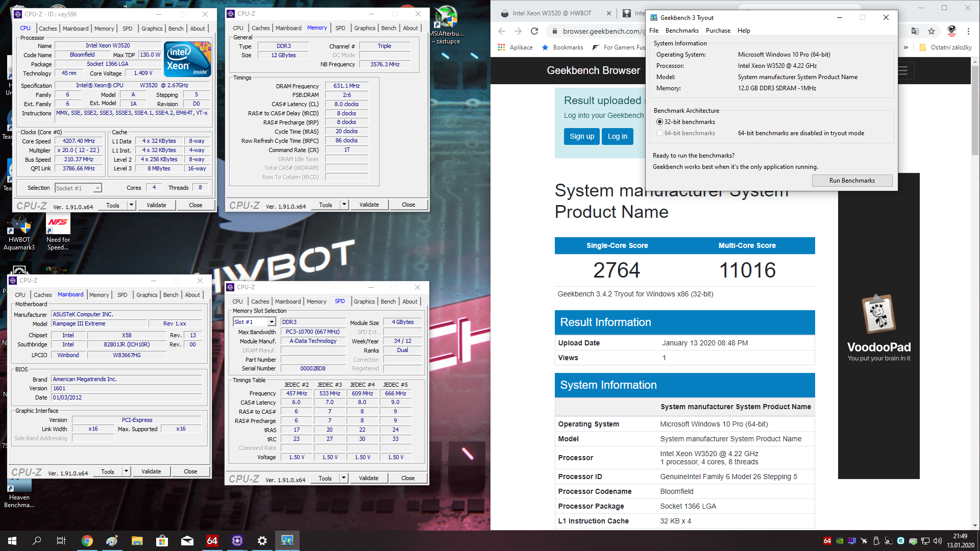The image size is (980, 551).
Task: Open Google Chrome from the taskbar
Action: (x=87, y=541)
